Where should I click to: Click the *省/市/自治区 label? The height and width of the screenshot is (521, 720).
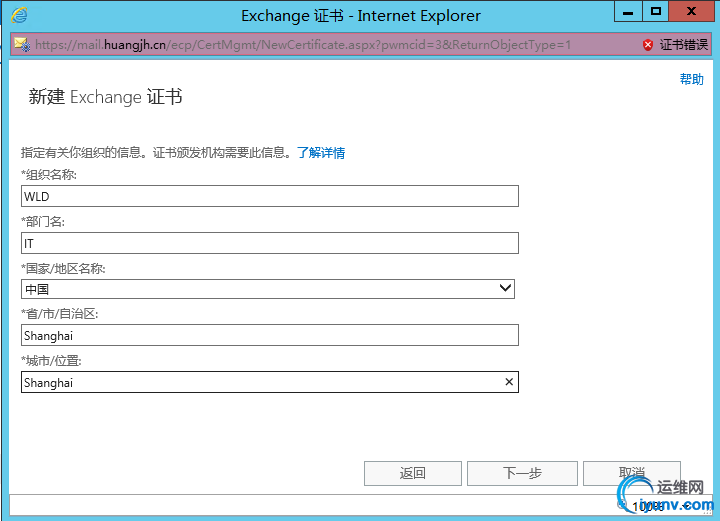(60, 314)
